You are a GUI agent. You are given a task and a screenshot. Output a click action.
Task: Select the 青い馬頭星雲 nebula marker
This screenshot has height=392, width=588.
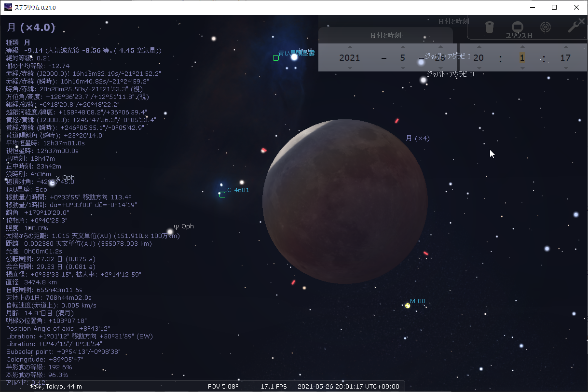pos(275,57)
